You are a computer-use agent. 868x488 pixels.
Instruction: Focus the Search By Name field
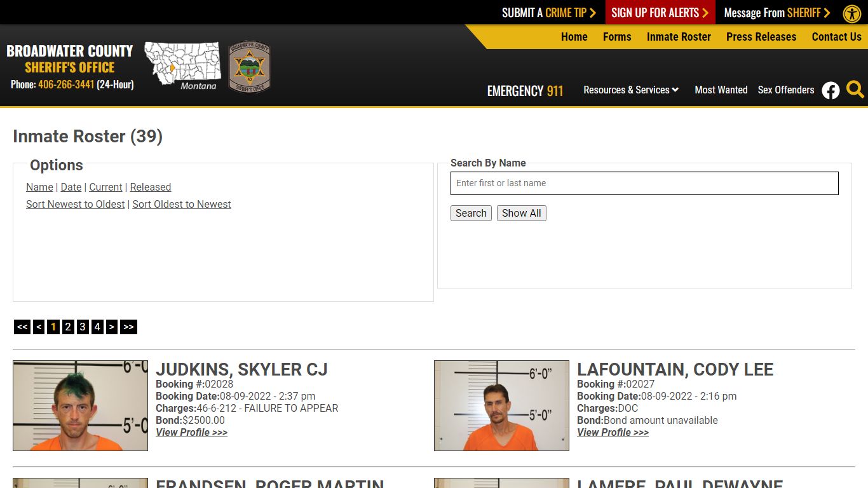644,183
